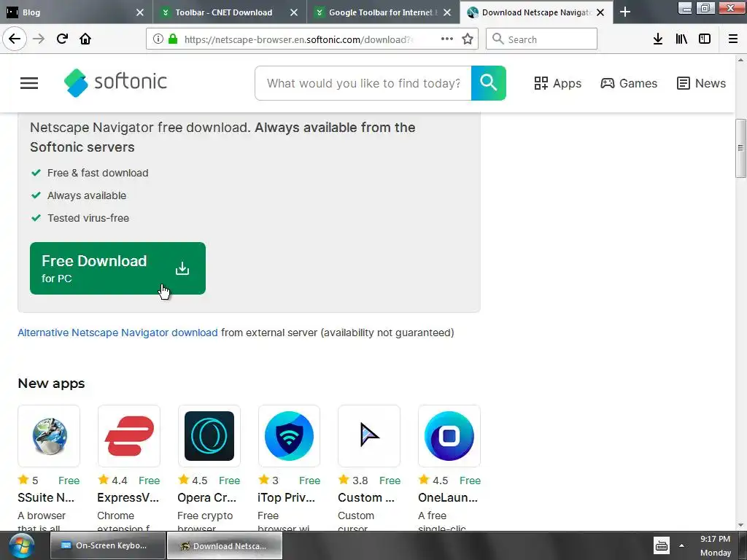Viewport: 747px width, 560px height.
Task: Click the scrollbar up arrow
Action: pos(740,60)
